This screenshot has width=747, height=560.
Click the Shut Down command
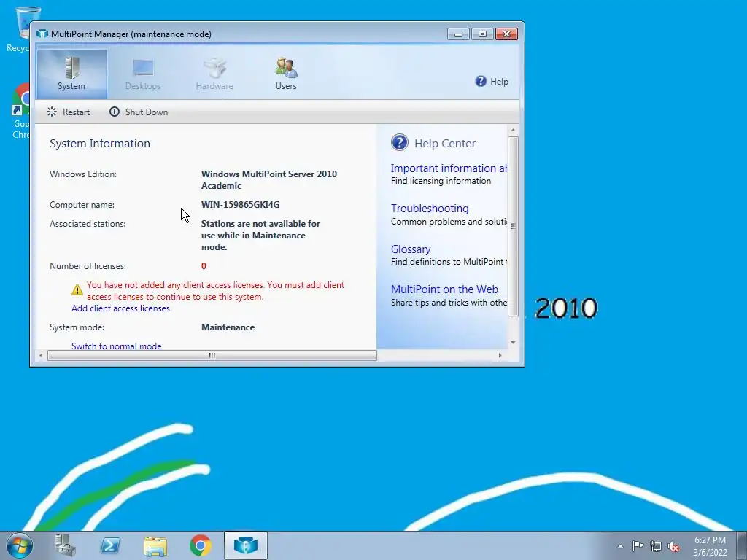(139, 112)
